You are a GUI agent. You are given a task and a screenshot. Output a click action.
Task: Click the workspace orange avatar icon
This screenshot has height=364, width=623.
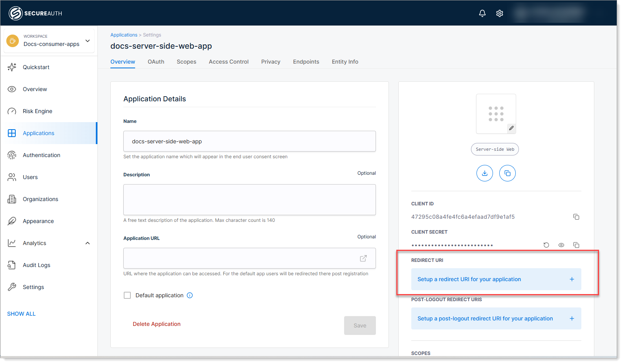click(13, 40)
